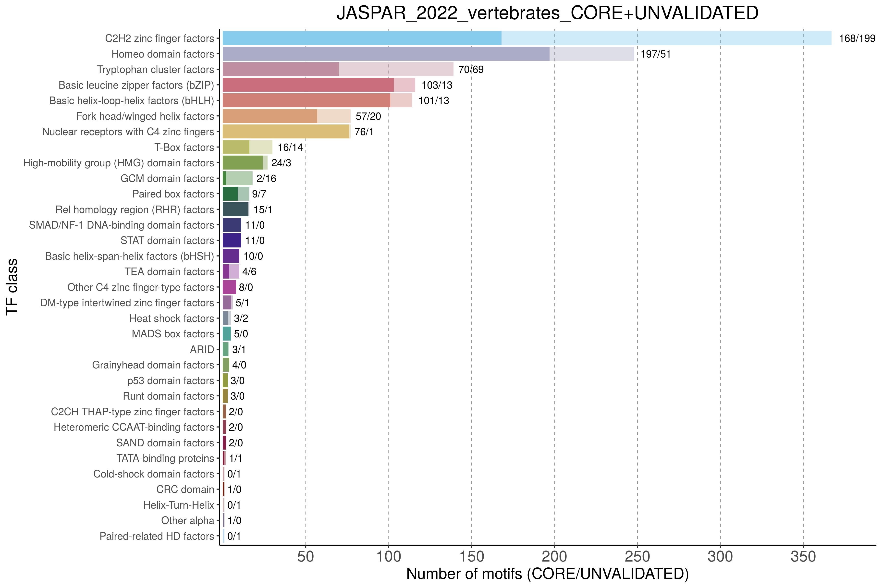Click the C2H2 zinc finger factors label
The image size is (882, 588).
(x=159, y=38)
